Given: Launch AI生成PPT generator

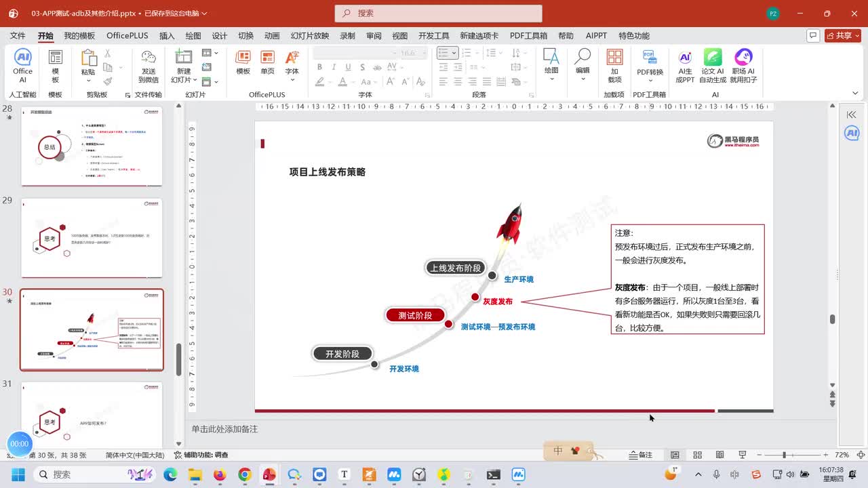Looking at the screenshot, I should pos(686,66).
